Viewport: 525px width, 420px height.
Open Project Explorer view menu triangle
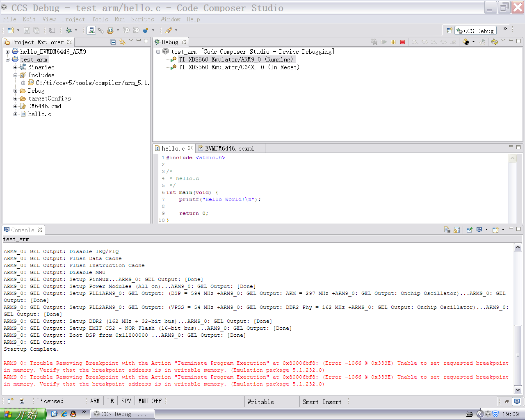pos(131,40)
